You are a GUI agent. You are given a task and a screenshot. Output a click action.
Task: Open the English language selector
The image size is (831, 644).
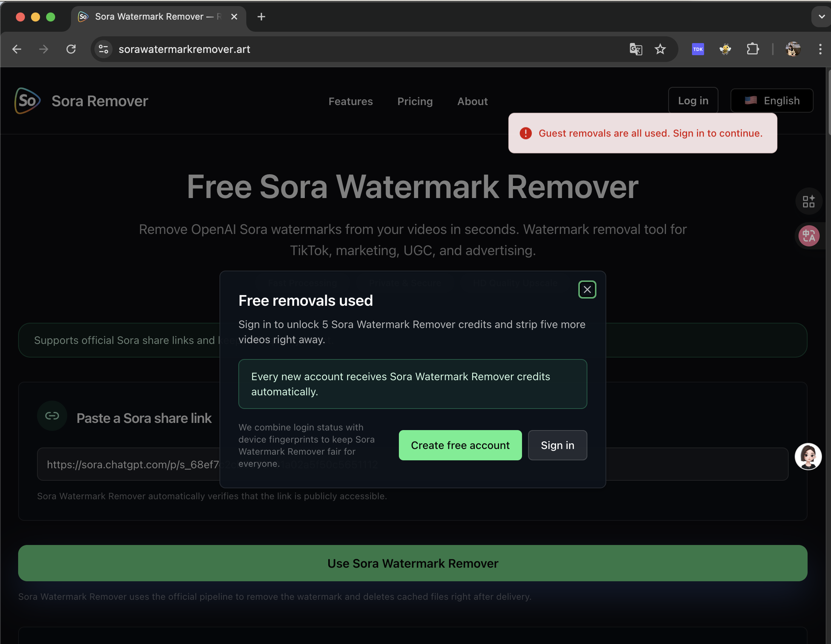[x=772, y=101]
